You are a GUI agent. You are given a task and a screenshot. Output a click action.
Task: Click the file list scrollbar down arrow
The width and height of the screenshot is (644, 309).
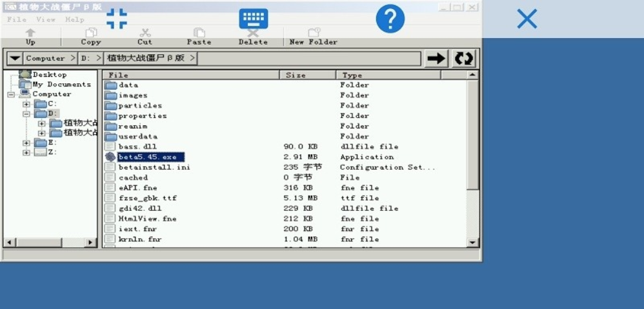[x=473, y=243]
